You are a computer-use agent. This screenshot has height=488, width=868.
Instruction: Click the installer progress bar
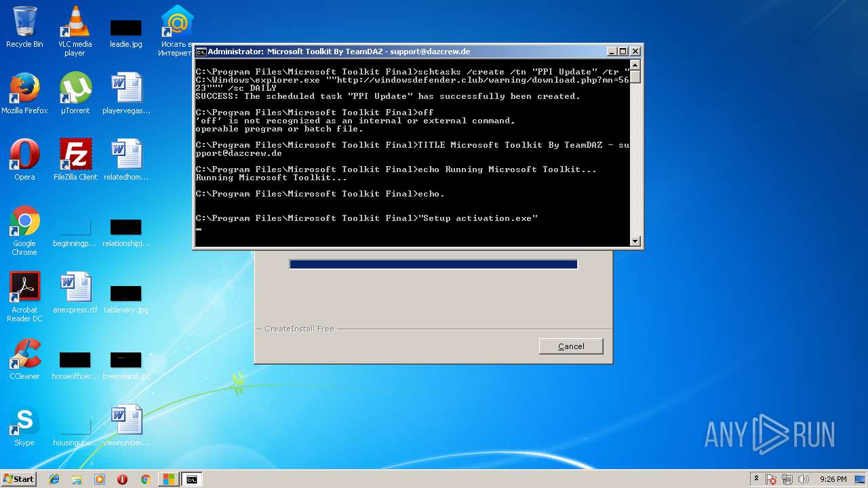(x=433, y=264)
